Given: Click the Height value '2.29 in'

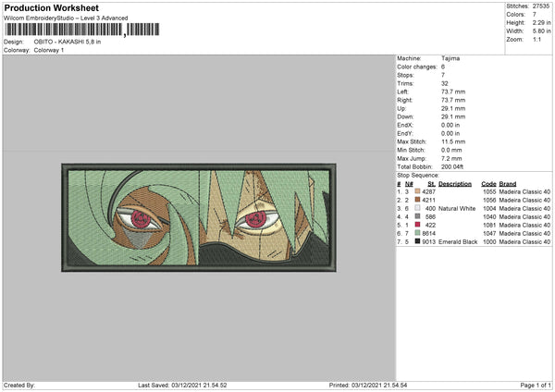Looking at the screenshot, I should point(541,22).
